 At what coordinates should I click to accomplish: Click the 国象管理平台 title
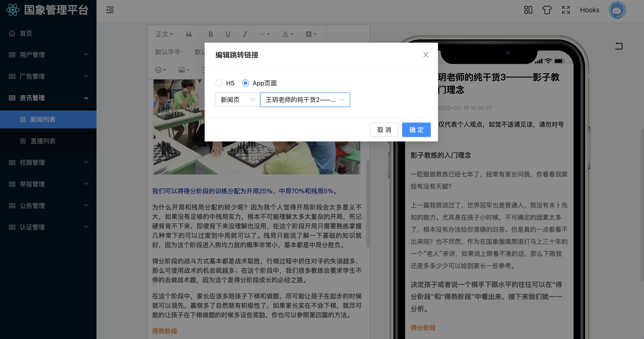56,10
